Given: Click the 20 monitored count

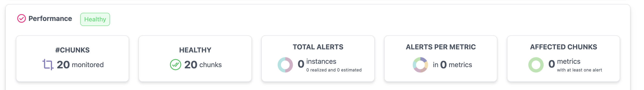Looking at the screenshot, I should coord(80,65).
